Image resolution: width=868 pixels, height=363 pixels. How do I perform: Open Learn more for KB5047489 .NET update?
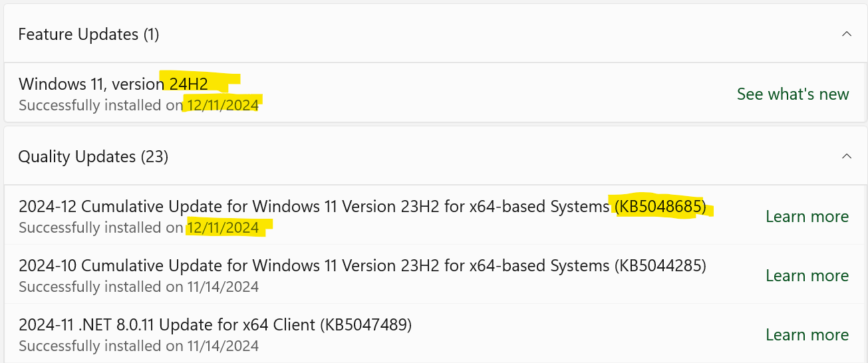[x=807, y=334]
